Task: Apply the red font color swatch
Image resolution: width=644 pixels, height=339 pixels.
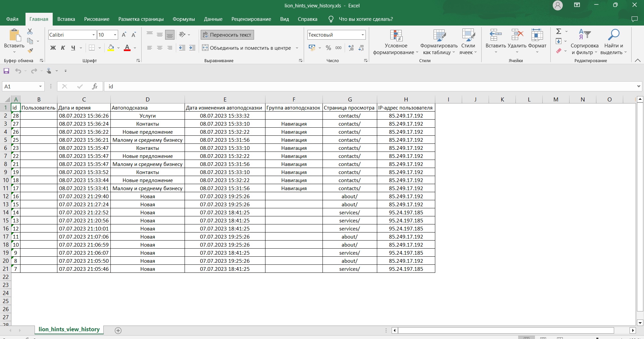Action: pos(127,48)
